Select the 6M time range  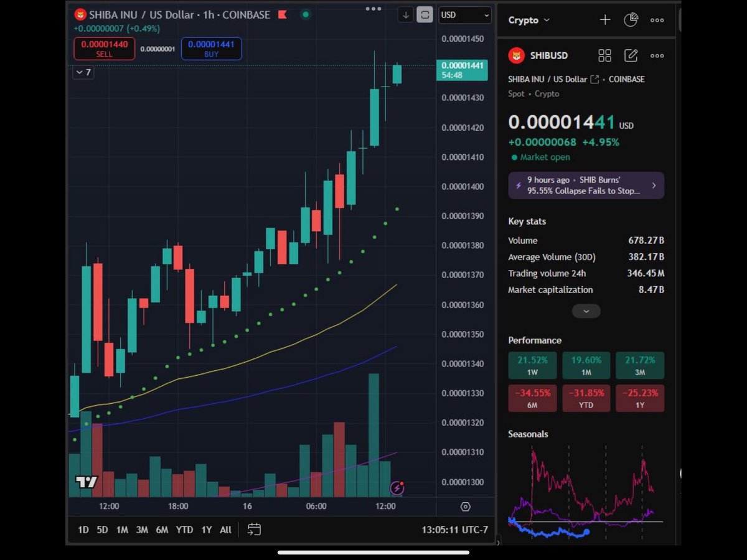point(162,530)
